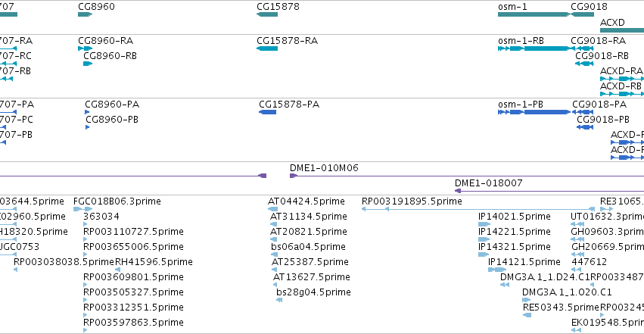Open the FGC018B06.3prime EST label
Screen dimensions: 644x334
[117, 201]
